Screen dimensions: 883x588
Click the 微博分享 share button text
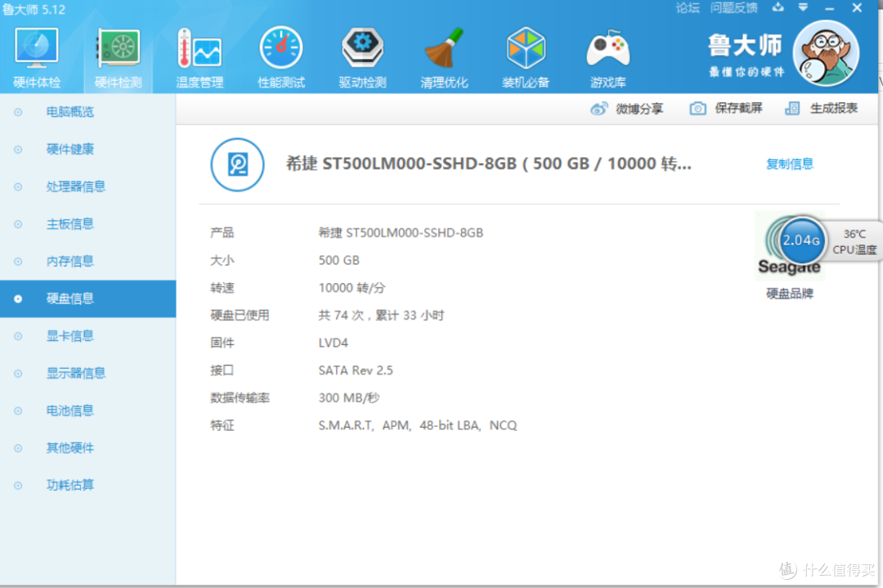pyautogui.click(x=639, y=108)
